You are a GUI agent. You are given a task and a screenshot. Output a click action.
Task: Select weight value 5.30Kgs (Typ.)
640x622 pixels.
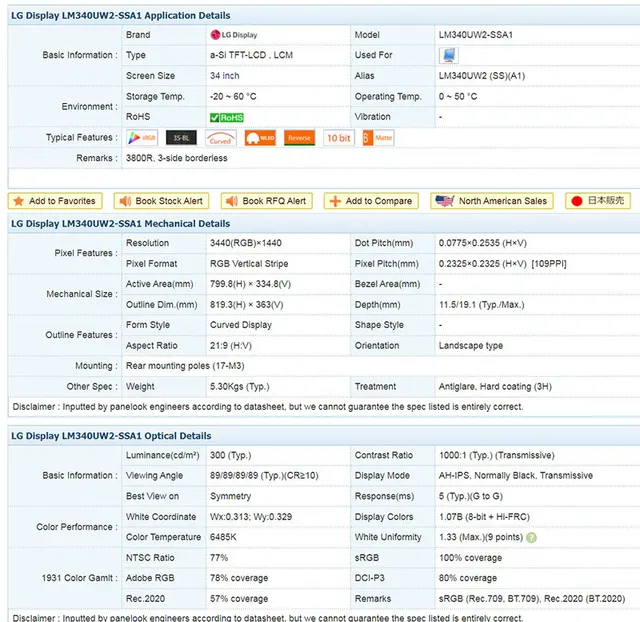tap(240, 387)
